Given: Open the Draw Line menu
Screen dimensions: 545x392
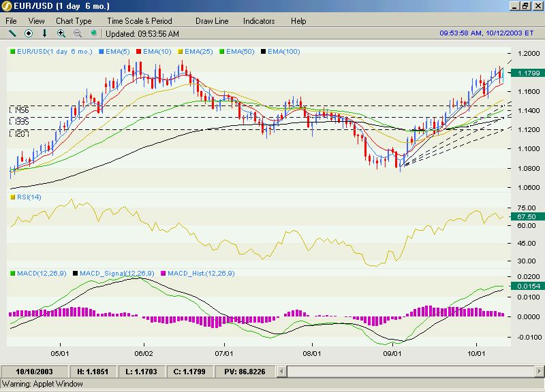Looking at the screenshot, I should [x=212, y=21].
